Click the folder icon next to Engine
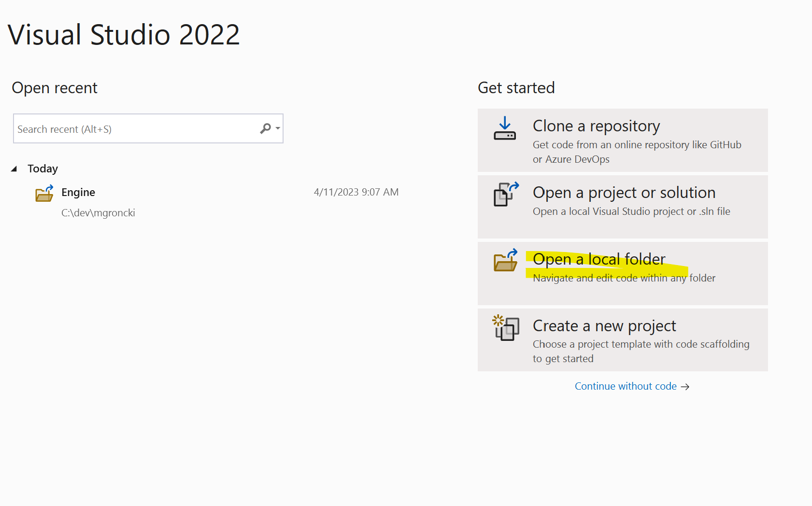 click(x=44, y=193)
